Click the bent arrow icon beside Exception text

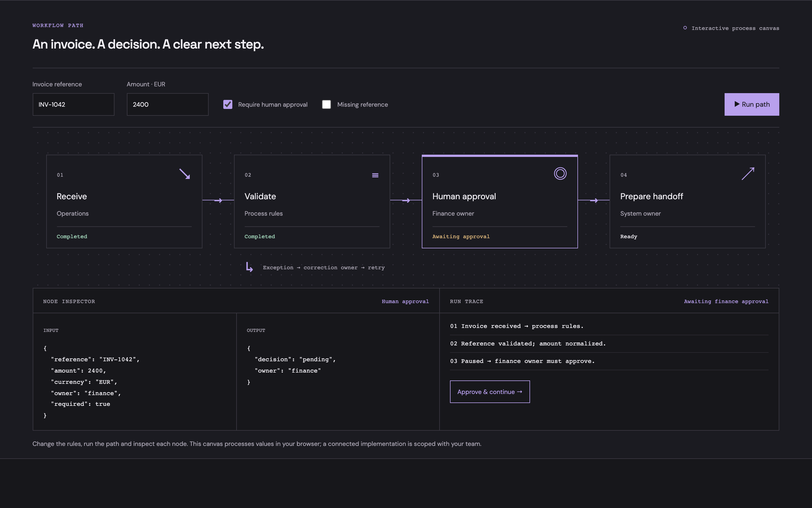tap(249, 267)
